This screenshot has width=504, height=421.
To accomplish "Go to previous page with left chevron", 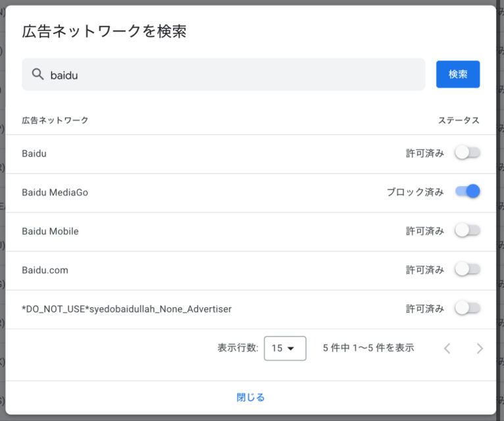I will (x=447, y=348).
